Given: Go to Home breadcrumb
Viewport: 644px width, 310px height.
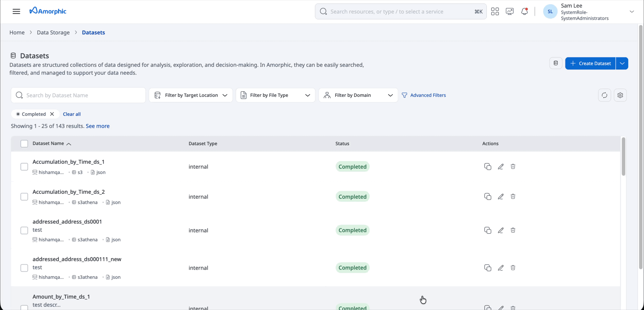Looking at the screenshot, I should point(17,33).
